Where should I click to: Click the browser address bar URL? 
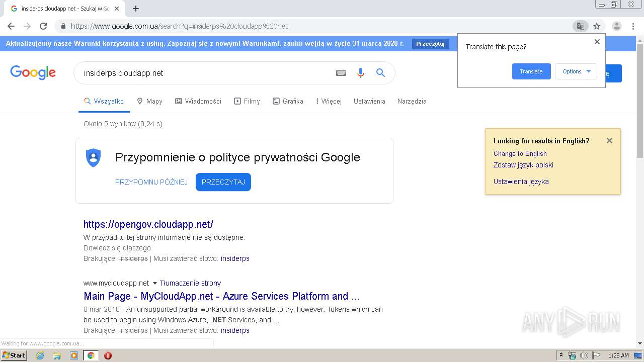click(x=179, y=26)
